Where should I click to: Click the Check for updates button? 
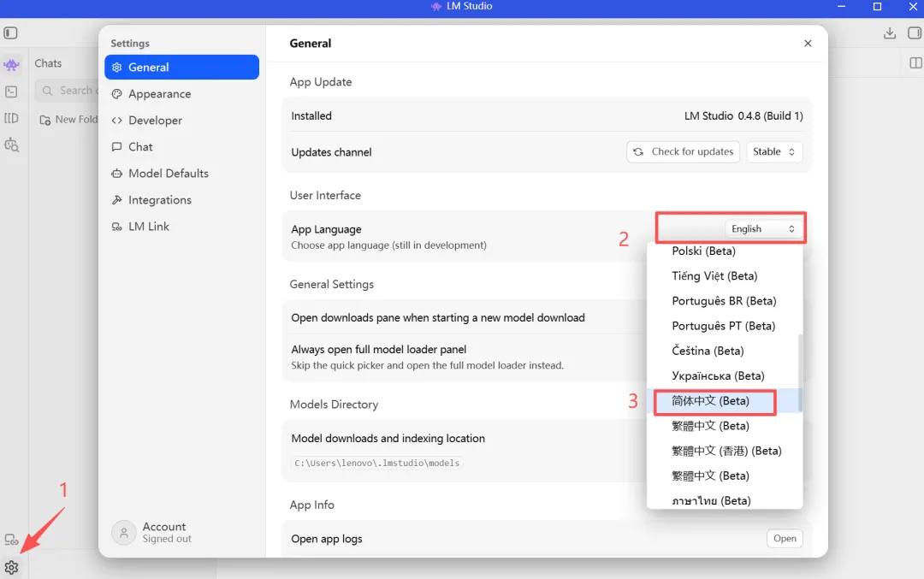coord(683,152)
